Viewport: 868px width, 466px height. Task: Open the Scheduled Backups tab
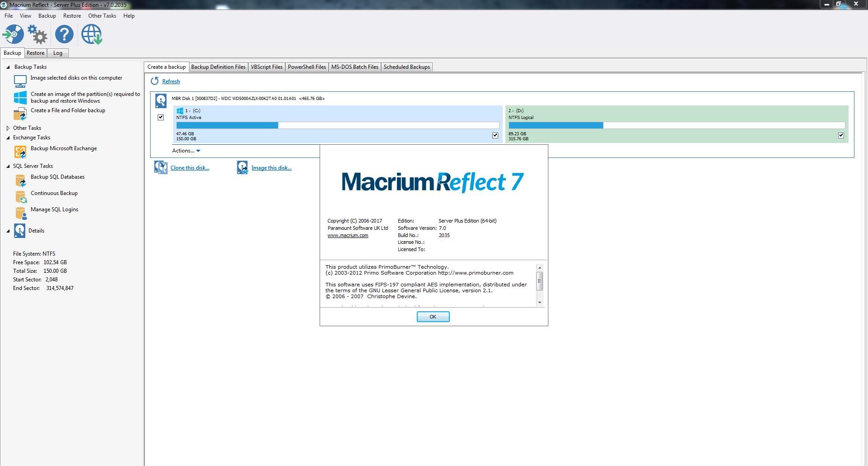[x=407, y=67]
